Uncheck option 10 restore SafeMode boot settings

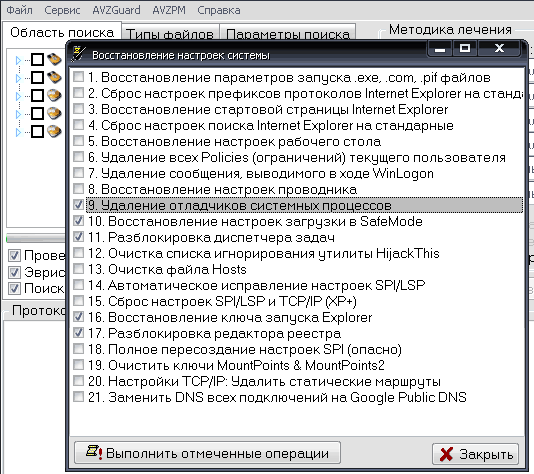(79, 221)
